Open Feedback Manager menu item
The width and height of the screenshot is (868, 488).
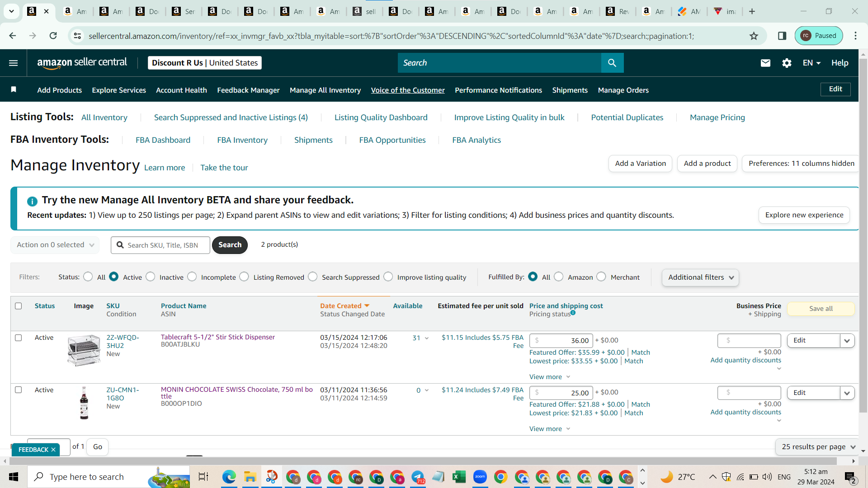pos(248,90)
